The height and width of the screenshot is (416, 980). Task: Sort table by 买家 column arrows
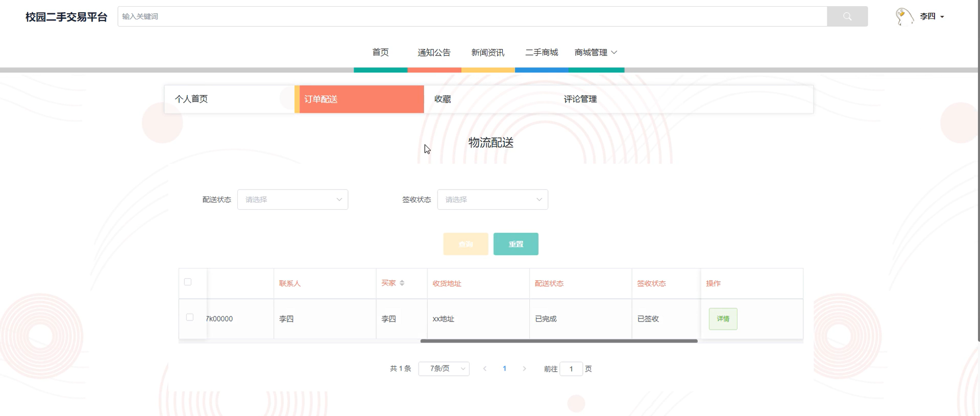click(x=402, y=283)
